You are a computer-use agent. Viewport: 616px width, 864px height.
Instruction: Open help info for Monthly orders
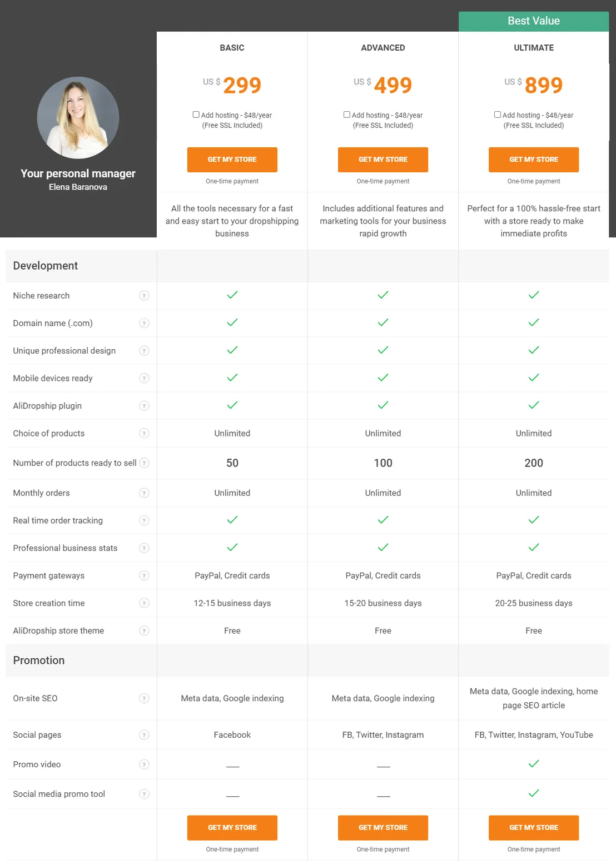144,493
